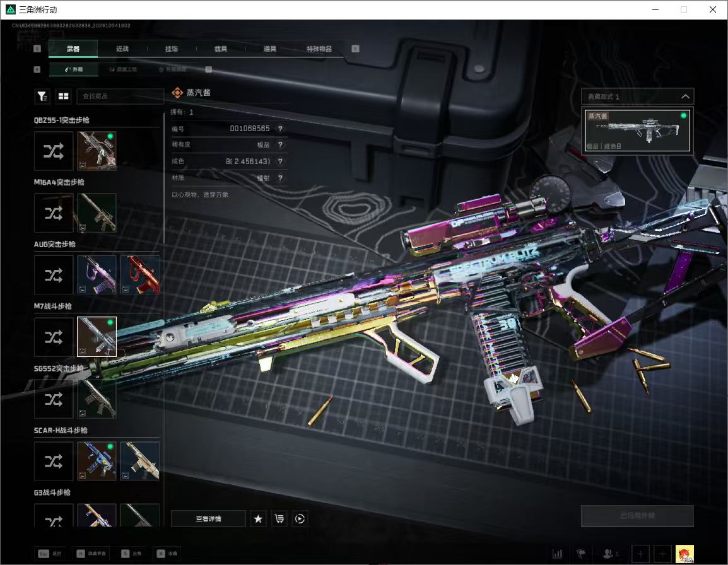Click the question mark beside 成色
The image size is (728, 565).
(280, 161)
